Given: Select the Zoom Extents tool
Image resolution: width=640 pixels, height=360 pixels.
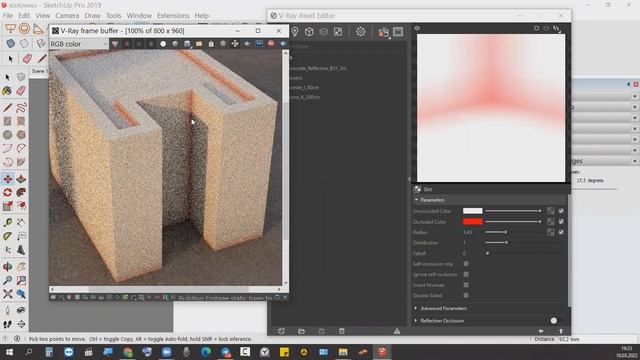Looking at the screenshot, I should pyautogui.click(x=7, y=294).
